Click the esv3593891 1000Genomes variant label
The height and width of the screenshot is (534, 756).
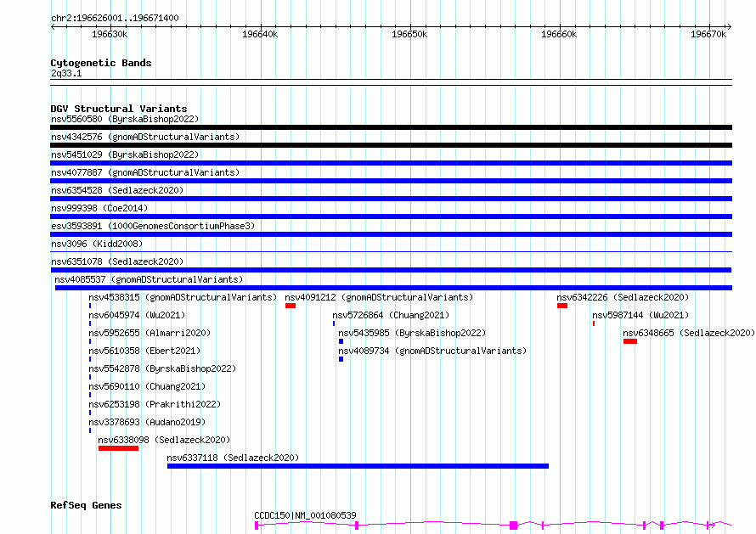153,226
